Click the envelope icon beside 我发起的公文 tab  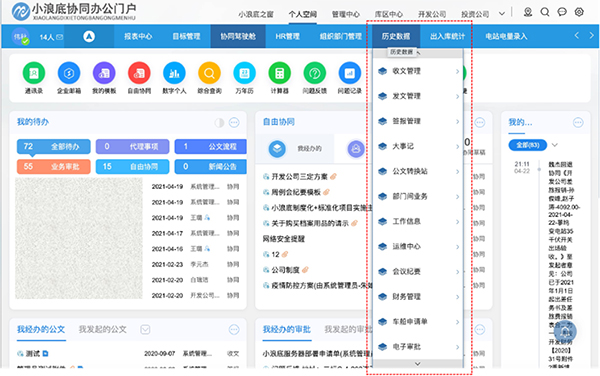point(145,329)
